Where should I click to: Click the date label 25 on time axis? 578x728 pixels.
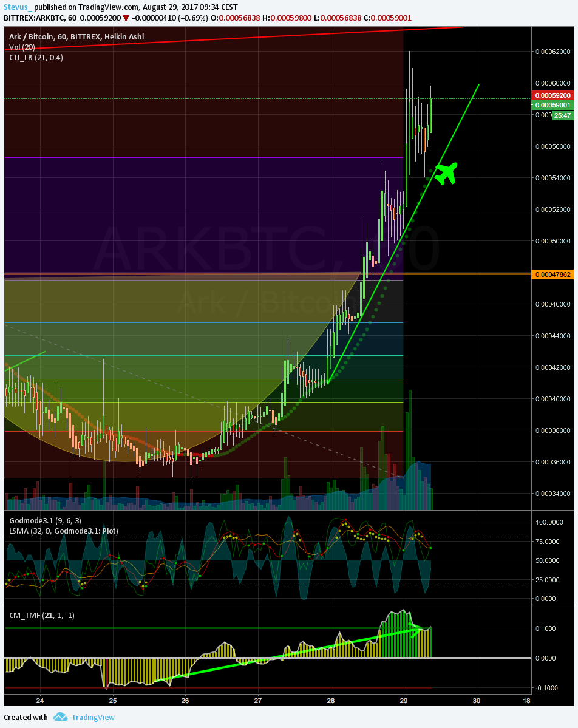click(x=113, y=701)
